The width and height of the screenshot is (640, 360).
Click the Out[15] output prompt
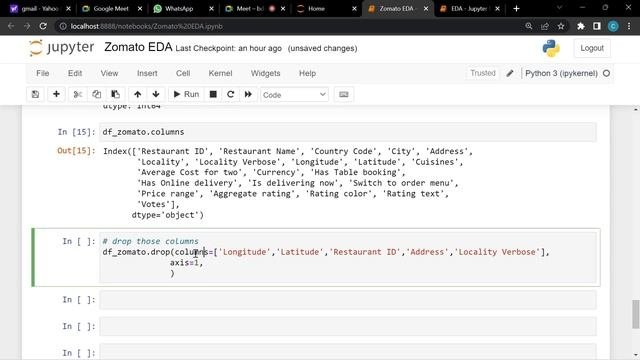(x=76, y=151)
